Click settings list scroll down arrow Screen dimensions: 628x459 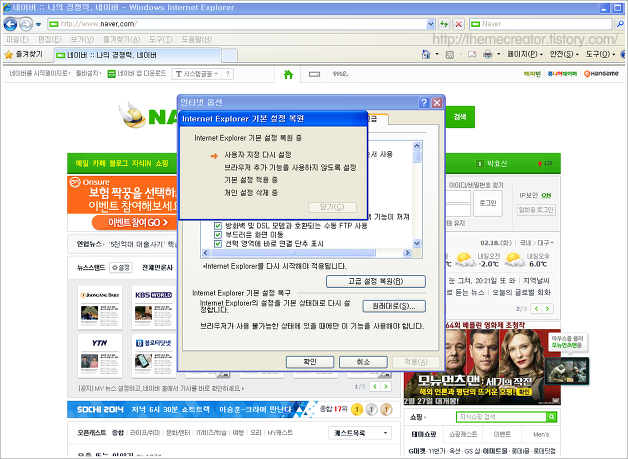[417, 243]
